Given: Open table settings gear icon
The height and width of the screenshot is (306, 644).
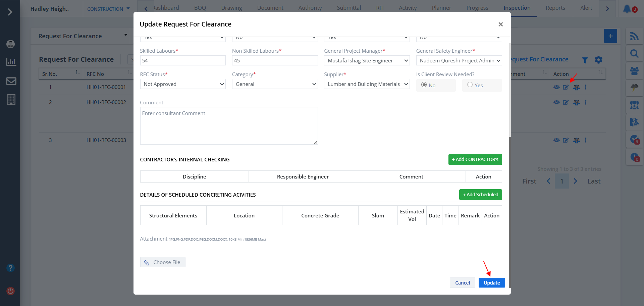Looking at the screenshot, I should [x=598, y=60].
